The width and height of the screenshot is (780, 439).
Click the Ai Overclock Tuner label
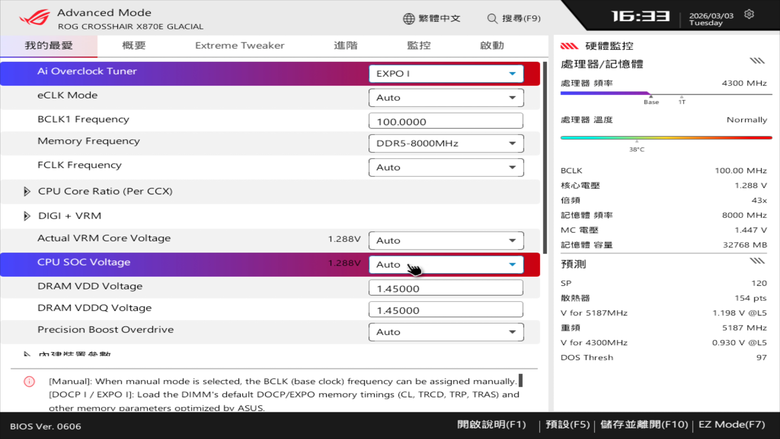tap(87, 71)
